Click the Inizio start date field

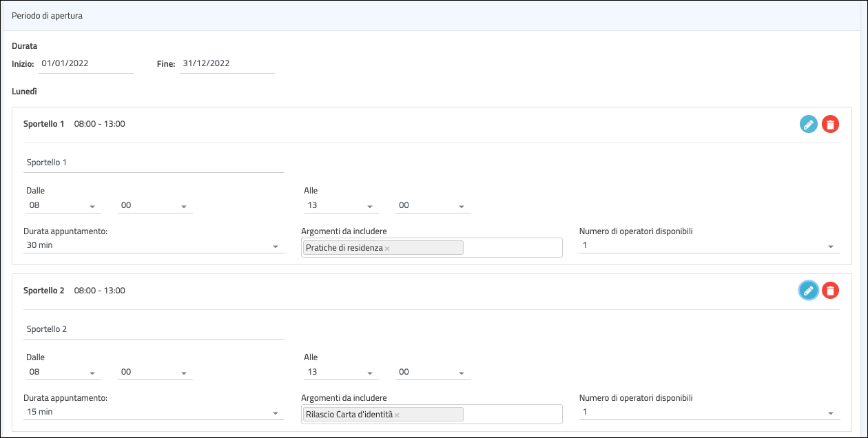pyautogui.click(x=85, y=64)
